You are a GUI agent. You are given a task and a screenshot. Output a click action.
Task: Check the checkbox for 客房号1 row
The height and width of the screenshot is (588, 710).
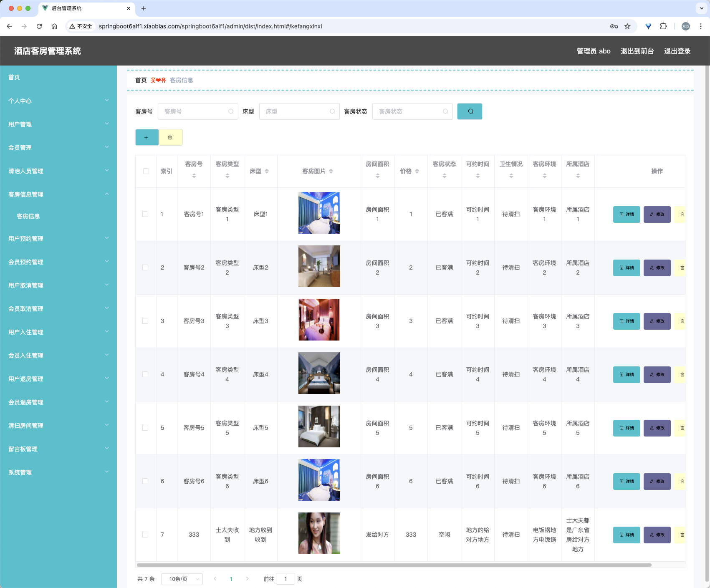(x=145, y=214)
